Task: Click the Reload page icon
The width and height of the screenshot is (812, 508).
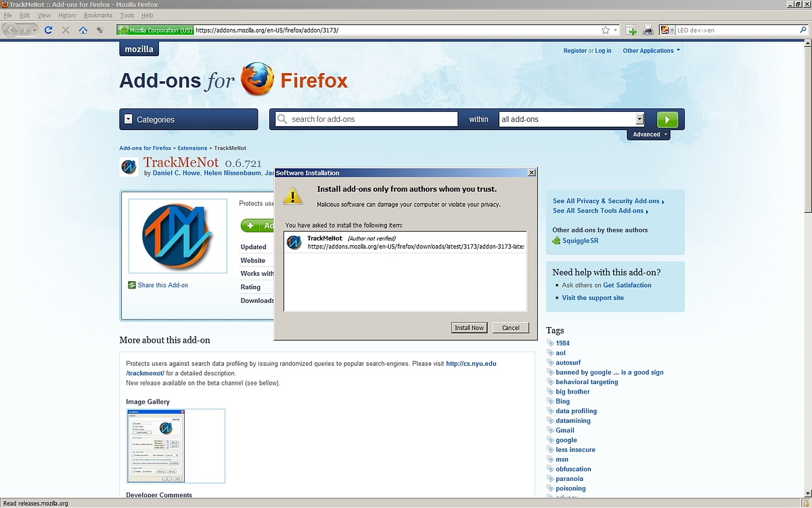Action: click(48, 30)
